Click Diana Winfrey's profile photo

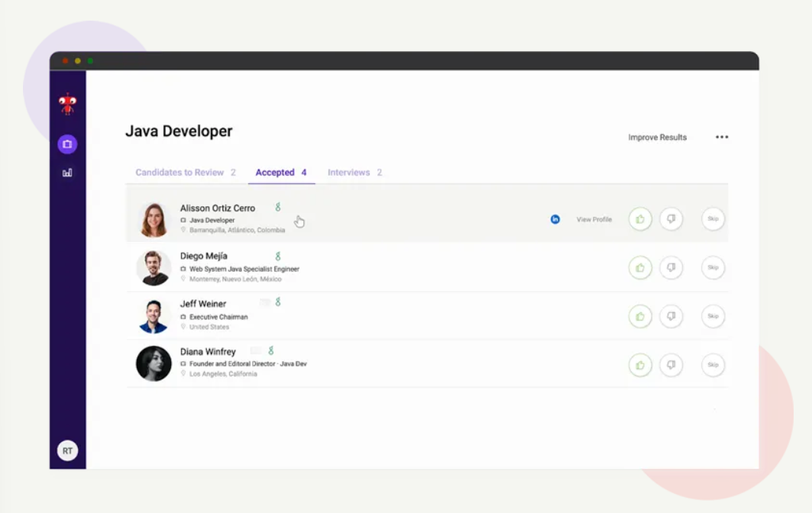point(154,364)
